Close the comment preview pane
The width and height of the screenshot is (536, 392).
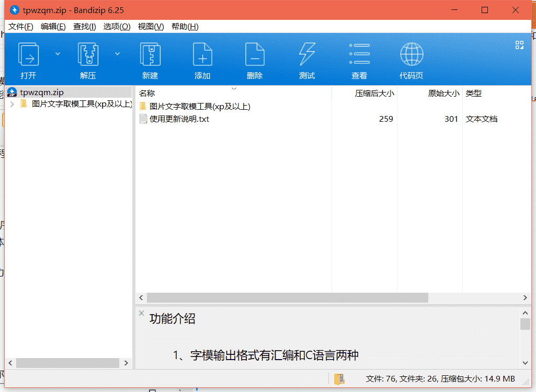click(141, 313)
